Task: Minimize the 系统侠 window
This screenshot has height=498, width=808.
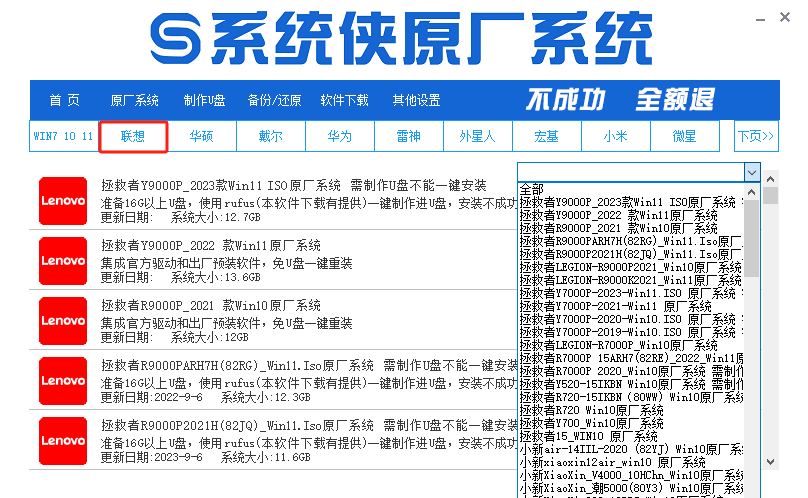Action: coord(761,19)
